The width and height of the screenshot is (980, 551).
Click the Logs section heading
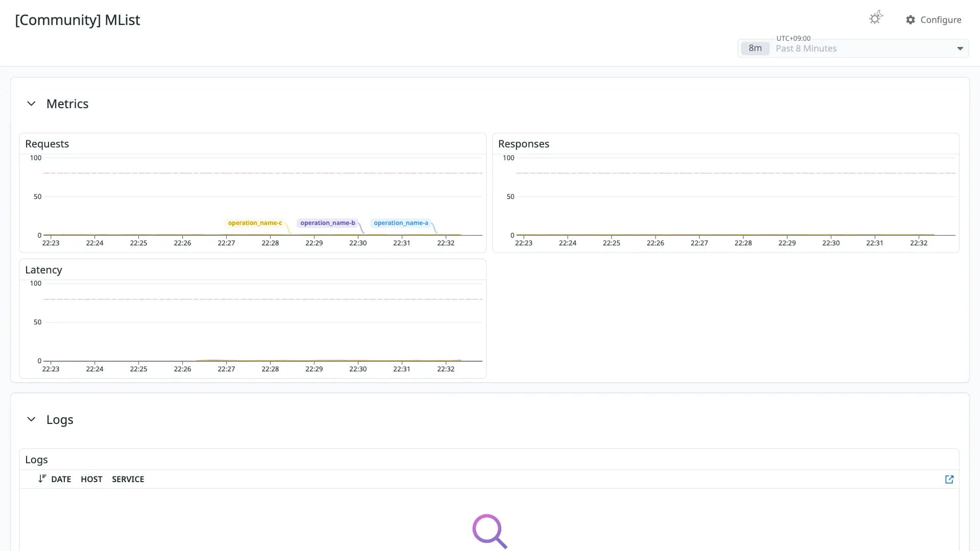click(60, 419)
